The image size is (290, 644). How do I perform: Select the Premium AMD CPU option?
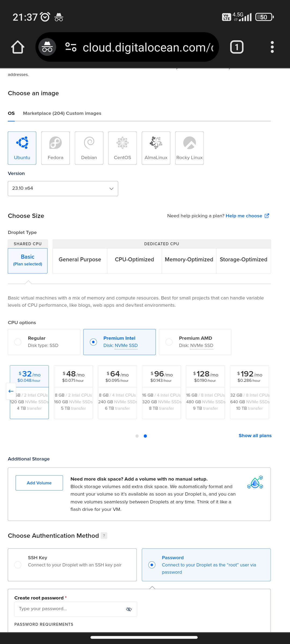tap(195, 342)
